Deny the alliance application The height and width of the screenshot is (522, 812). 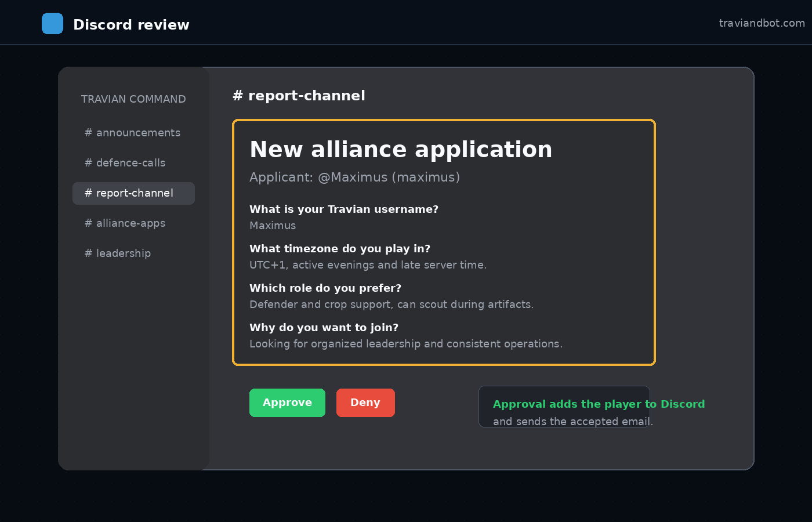coord(365,403)
